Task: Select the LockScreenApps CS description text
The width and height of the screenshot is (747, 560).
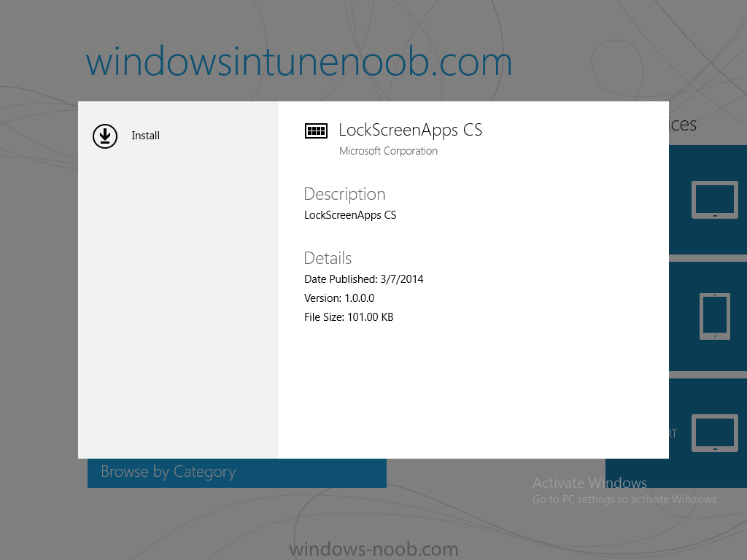Action: click(x=350, y=215)
